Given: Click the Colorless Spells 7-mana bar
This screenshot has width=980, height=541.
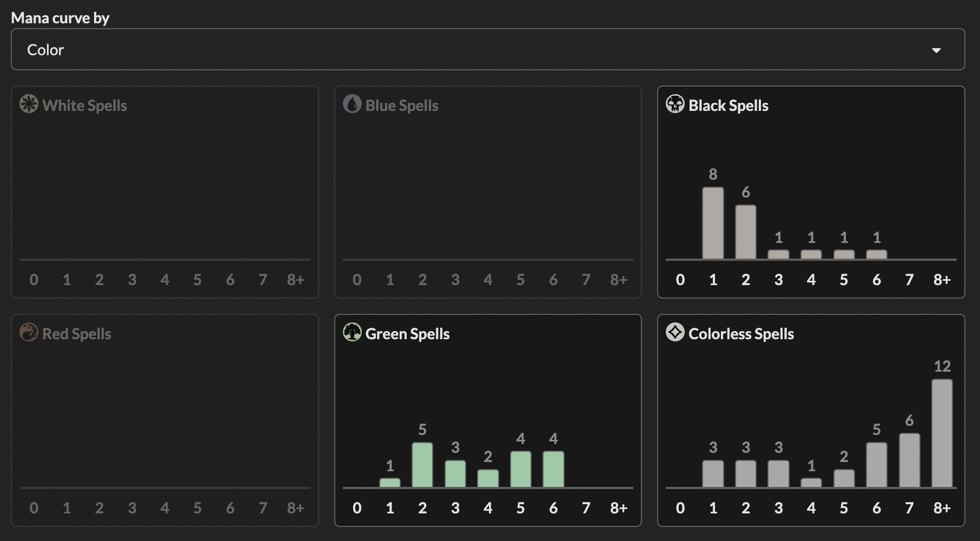Looking at the screenshot, I should [x=909, y=460].
